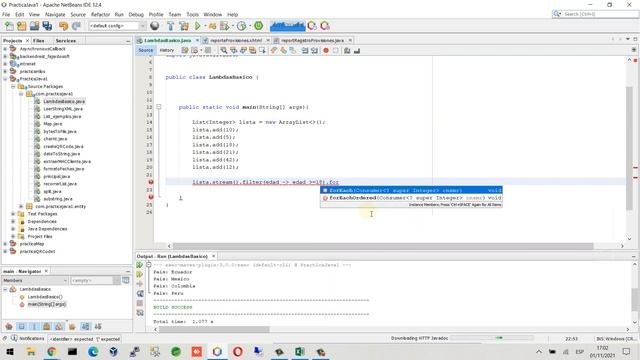The width and height of the screenshot is (640, 360).
Task: Expand the com.practicajava1.entity package
Action: click(21, 207)
